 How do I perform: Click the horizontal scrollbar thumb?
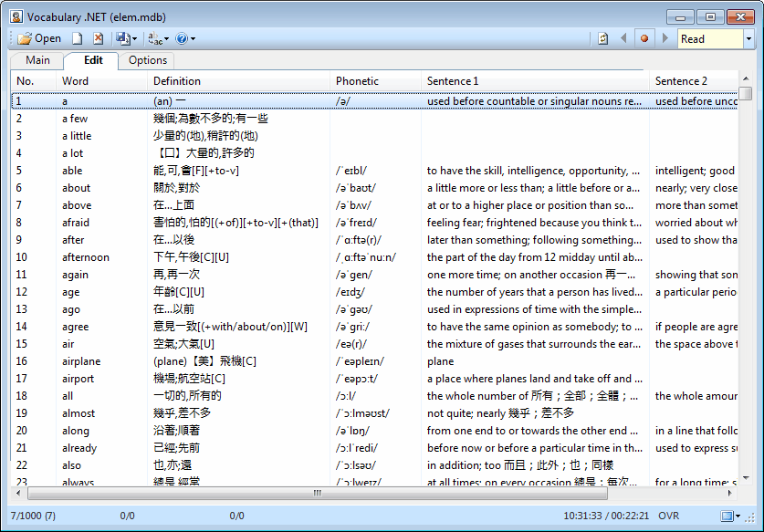pos(318,493)
